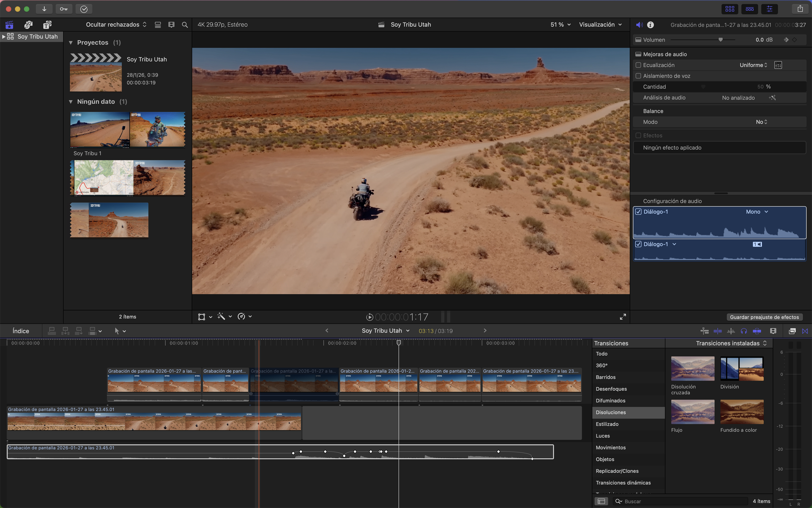
Task: Select the Desenfoques transitions category
Action: [x=611, y=389]
